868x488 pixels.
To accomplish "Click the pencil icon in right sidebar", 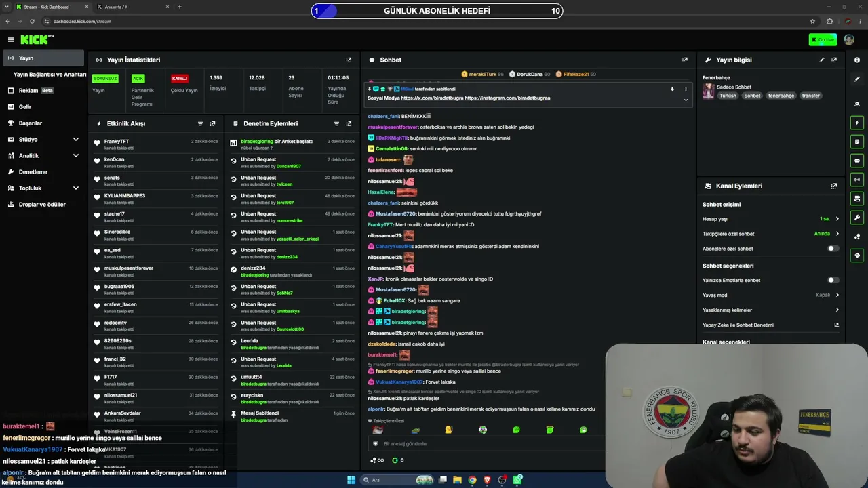I will (857, 79).
